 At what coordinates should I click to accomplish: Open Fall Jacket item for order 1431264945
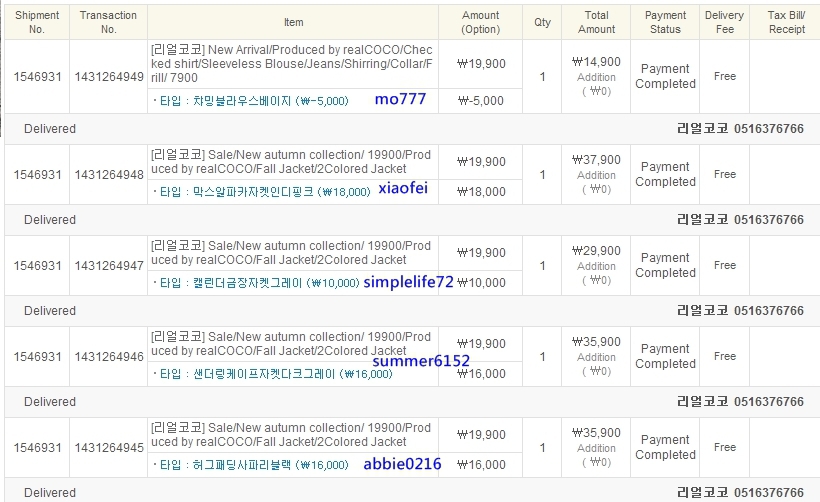(291, 435)
